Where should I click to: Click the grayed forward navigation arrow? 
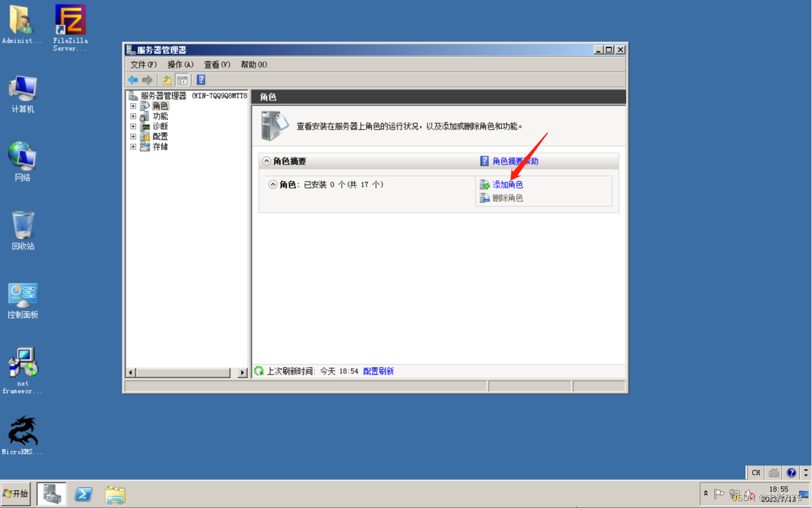coord(147,79)
